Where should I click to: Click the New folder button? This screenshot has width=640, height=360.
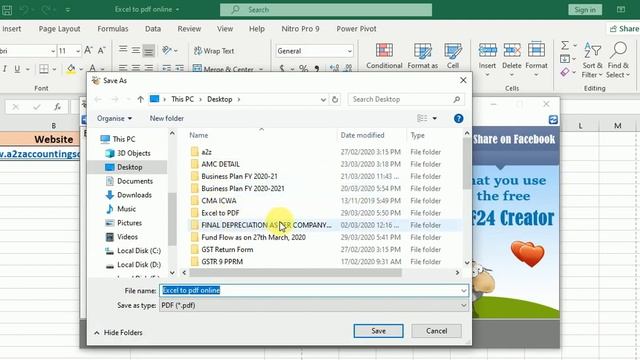coord(167,118)
